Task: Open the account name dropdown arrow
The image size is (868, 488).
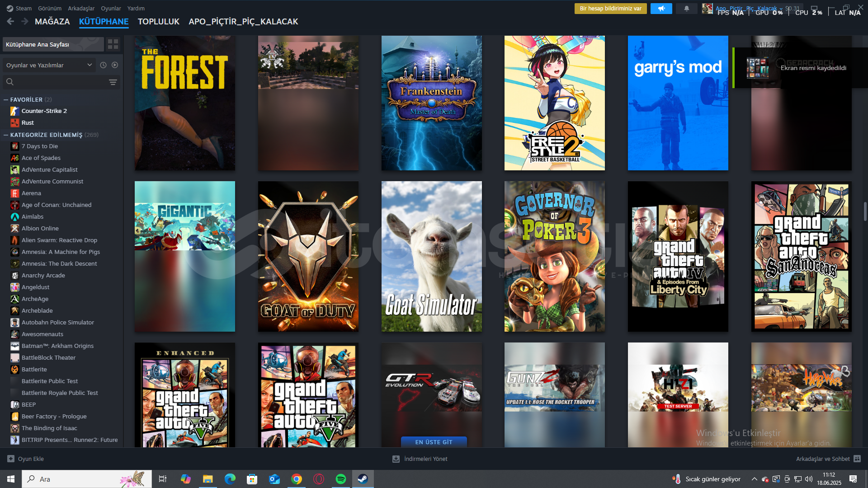Action: (x=781, y=9)
